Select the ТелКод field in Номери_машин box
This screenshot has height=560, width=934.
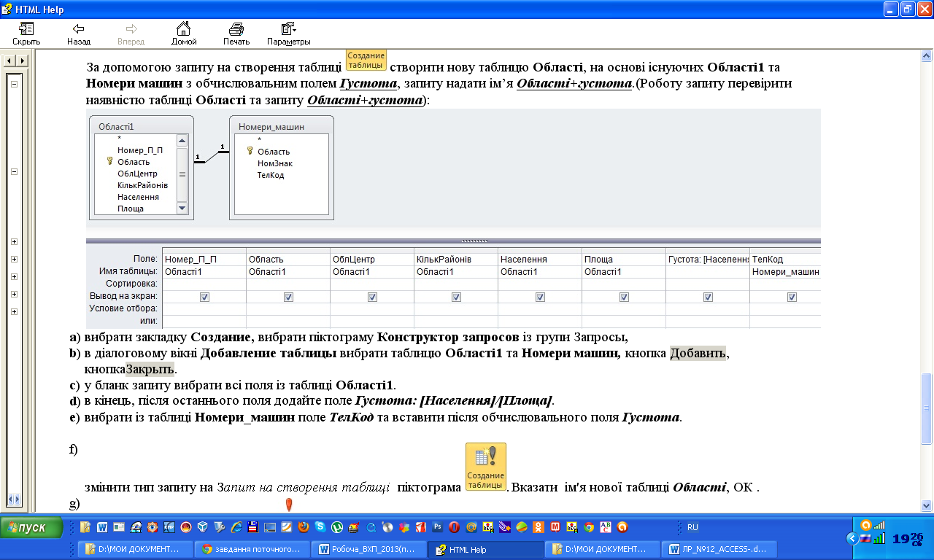point(271,175)
